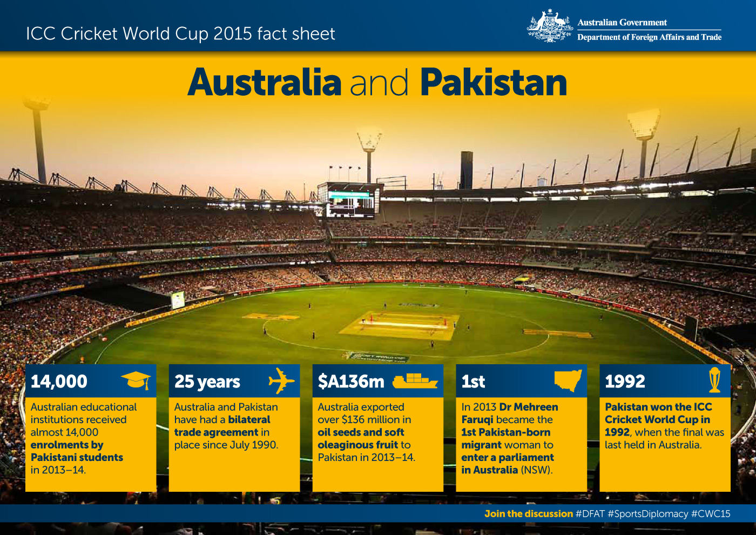The width and height of the screenshot is (756, 535).
Task: Click the word Pakistan in the headline
Action: click(x=494, y=82)
